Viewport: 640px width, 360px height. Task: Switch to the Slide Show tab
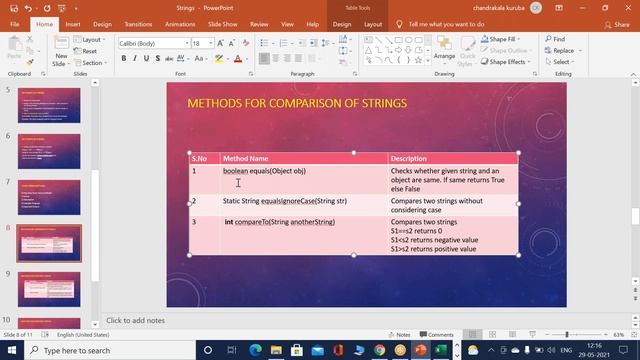click(x=222, y=24)
